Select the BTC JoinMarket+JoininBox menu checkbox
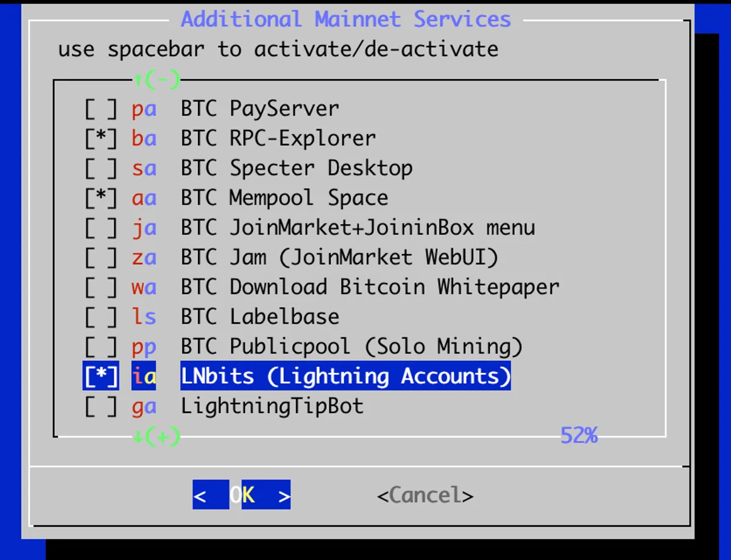The height and width of the screenshot is (560, 731). tap(101, 227)
